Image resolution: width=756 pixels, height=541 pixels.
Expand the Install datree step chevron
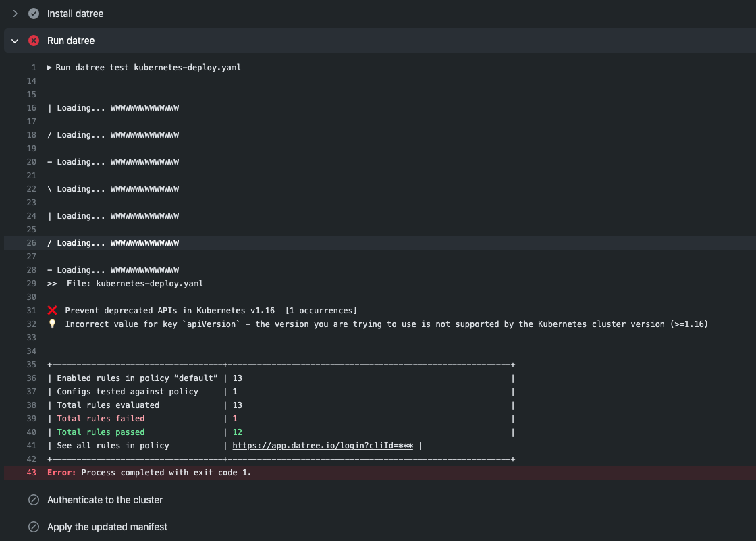[x=15, y=14]
